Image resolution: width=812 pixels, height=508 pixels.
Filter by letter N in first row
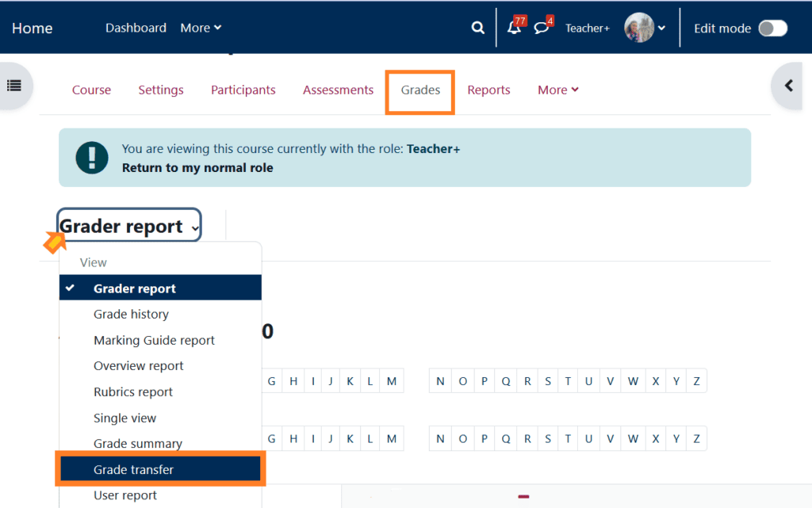coord(440,381)
